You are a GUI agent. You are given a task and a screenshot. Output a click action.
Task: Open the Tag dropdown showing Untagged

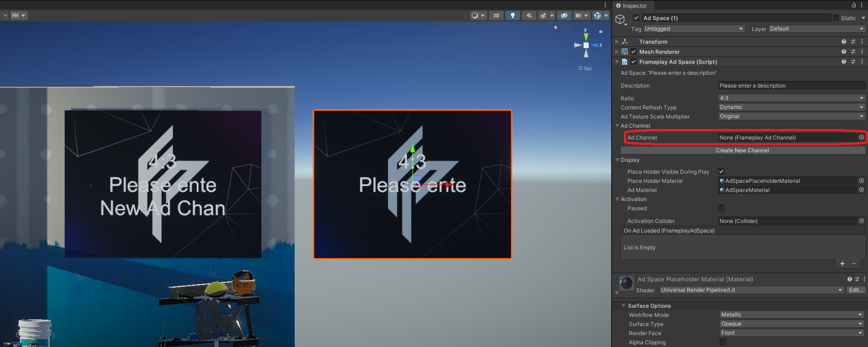tap(694, 29)
